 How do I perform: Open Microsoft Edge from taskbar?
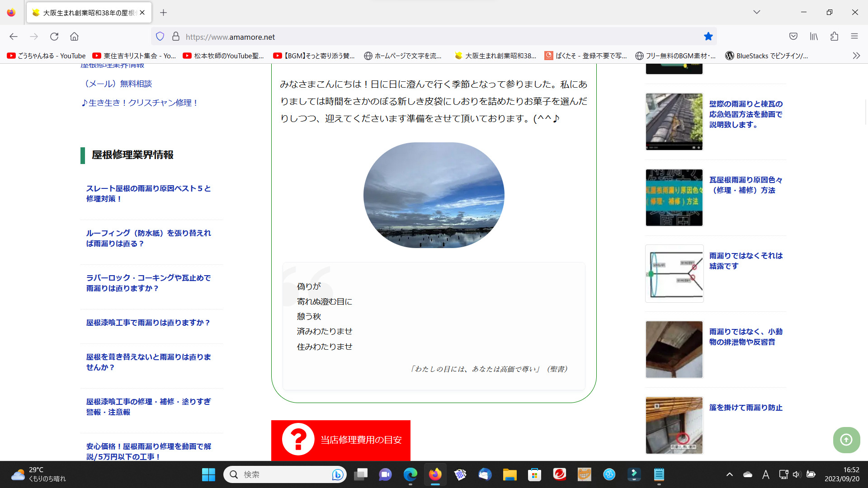[x=410, y=474]
